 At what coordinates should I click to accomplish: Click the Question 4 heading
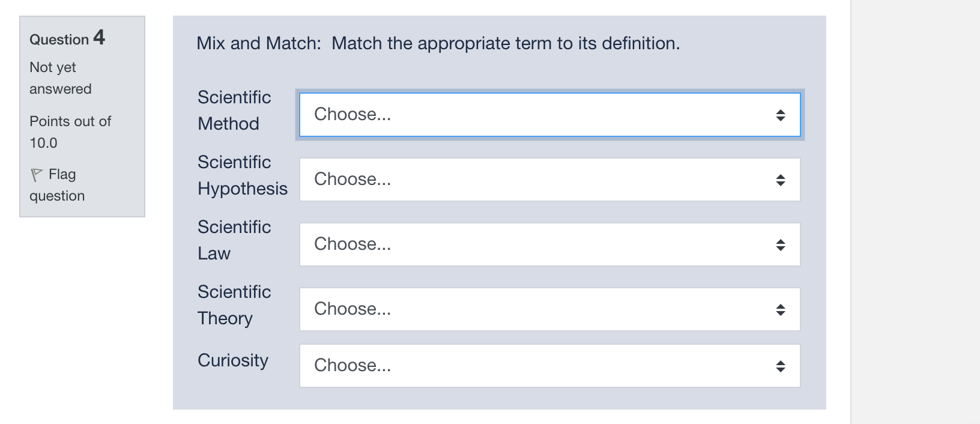click(66, 38)
